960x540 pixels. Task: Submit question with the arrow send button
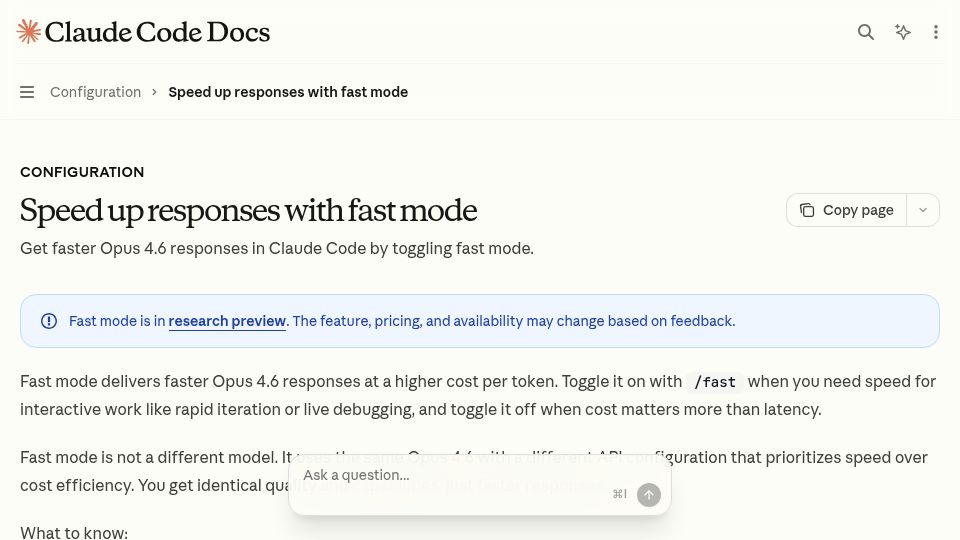click(649, 495)
